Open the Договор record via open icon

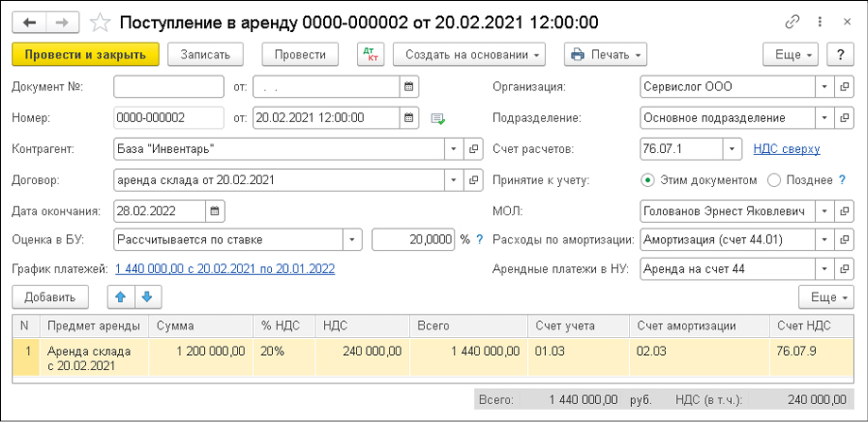pos(473,179)
